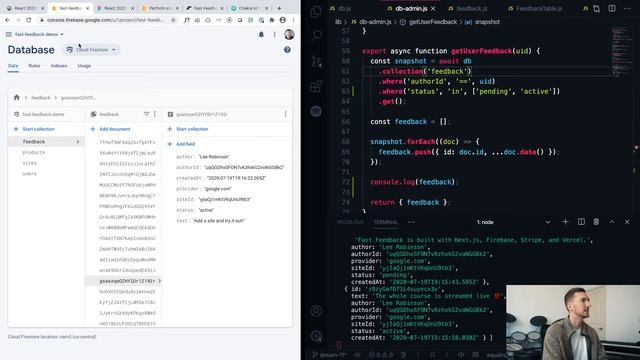Open the FeedbackTable.js editor tab
The width and height of the screenshot is (640, 360).
coord(535,8)
